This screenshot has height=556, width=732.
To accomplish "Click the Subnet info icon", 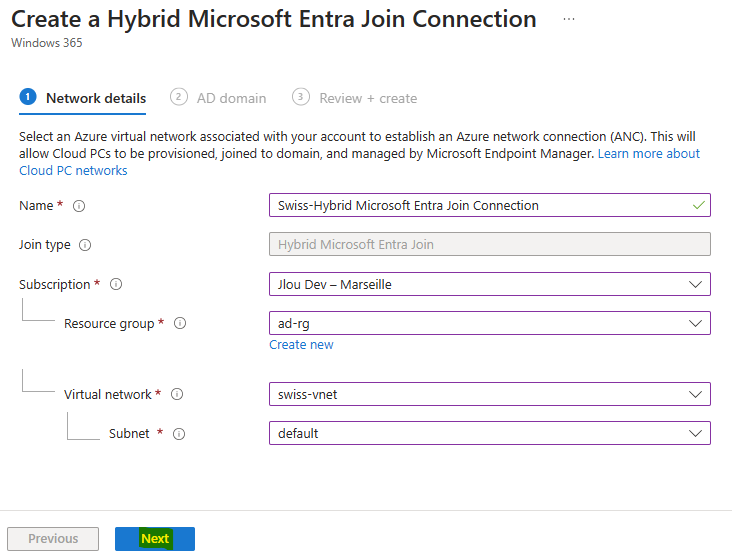I will coord(179,434).
